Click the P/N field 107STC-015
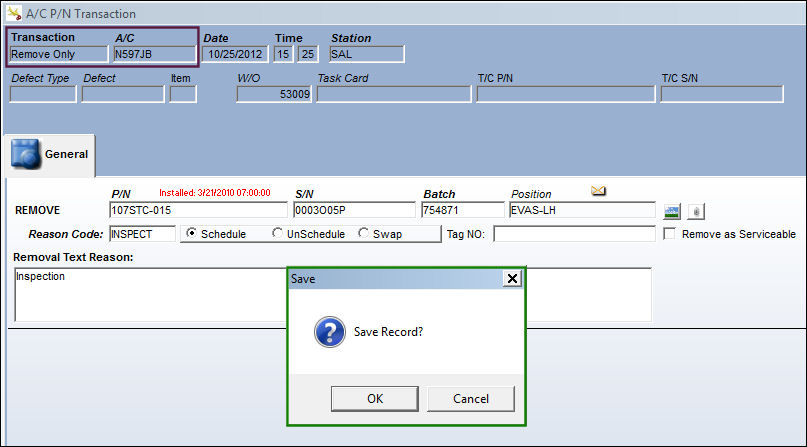 198,210
